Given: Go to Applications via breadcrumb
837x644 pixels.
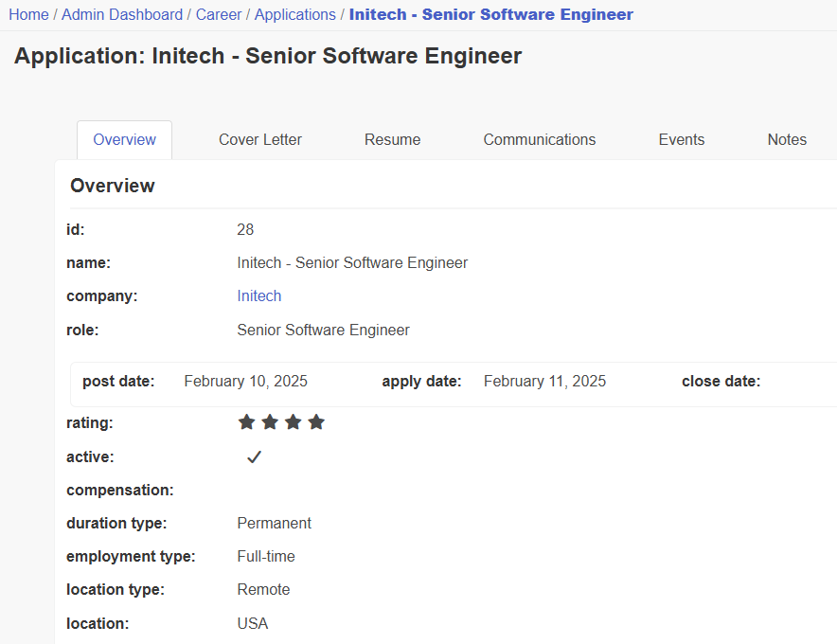Looking at the screenshot, I should tap(294, 14).
